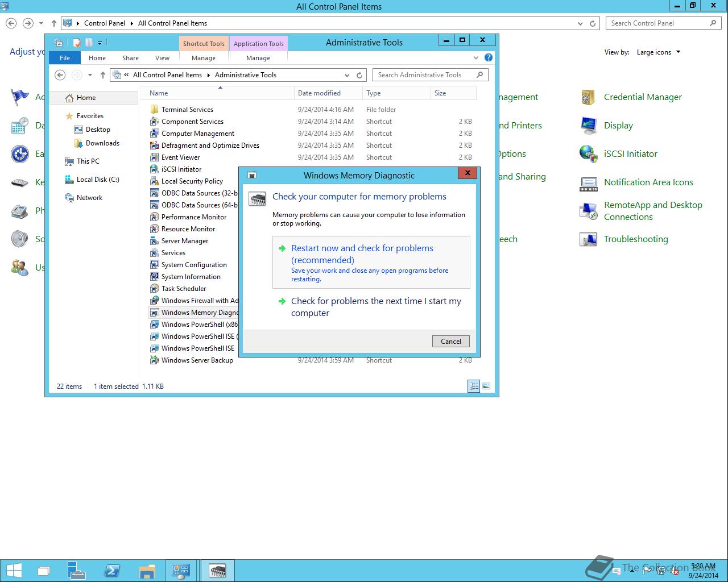Open the View by Large icons dropdown
Screen dimensions: 728x582
tap(658, 52)
